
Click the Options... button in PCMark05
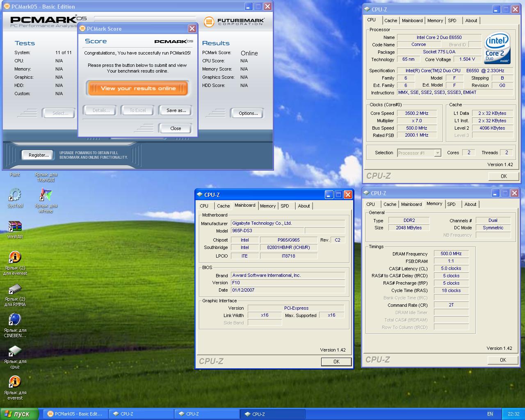(x=248, y=113)
